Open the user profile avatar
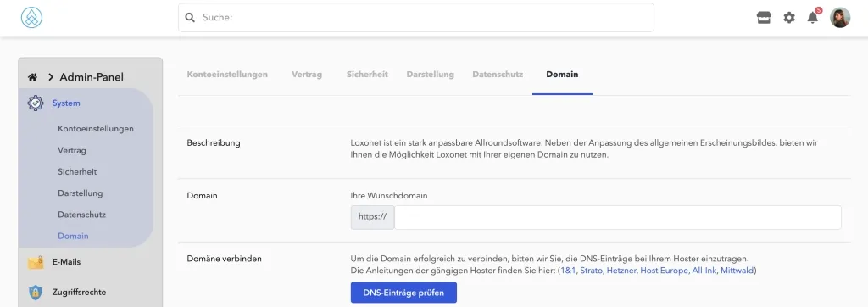868x307 pixels. tap(840, 18)
